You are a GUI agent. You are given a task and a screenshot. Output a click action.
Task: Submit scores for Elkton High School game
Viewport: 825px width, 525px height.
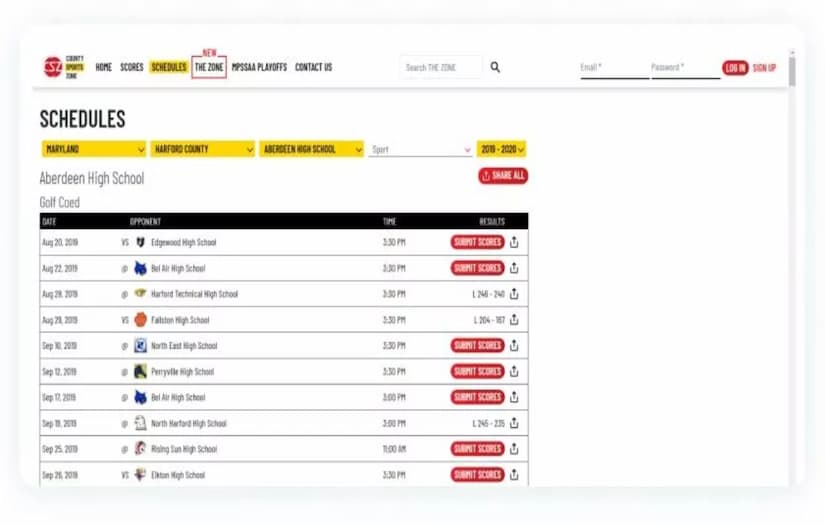pos(478,474)
